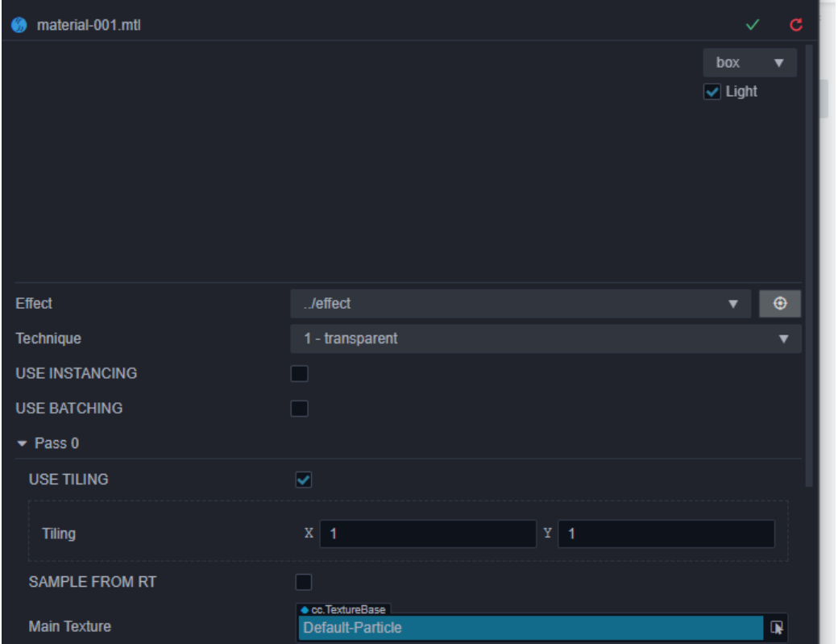
Task: Enable the USE INSTANCING checkbox
Action: coord(299,373)
